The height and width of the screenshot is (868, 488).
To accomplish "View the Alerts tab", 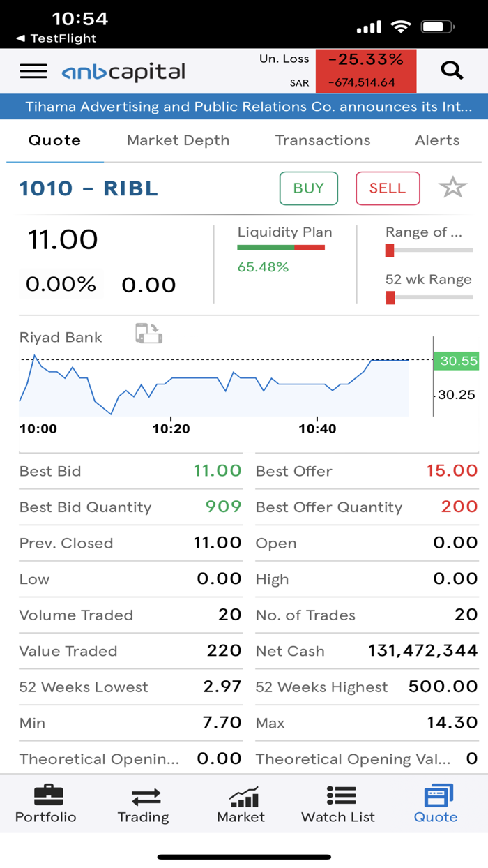I will pos(437,140).
